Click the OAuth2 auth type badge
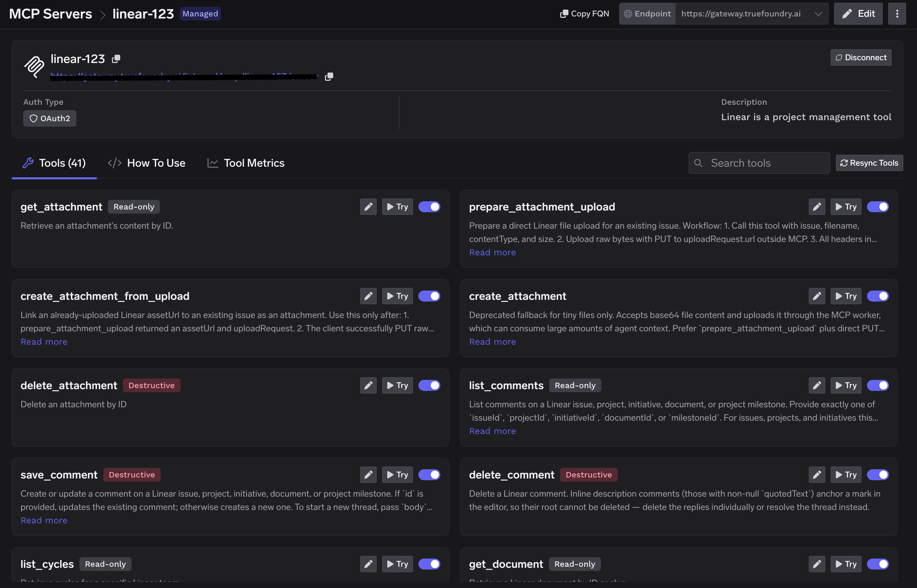The image size is (917, 588). coord(50,118)
